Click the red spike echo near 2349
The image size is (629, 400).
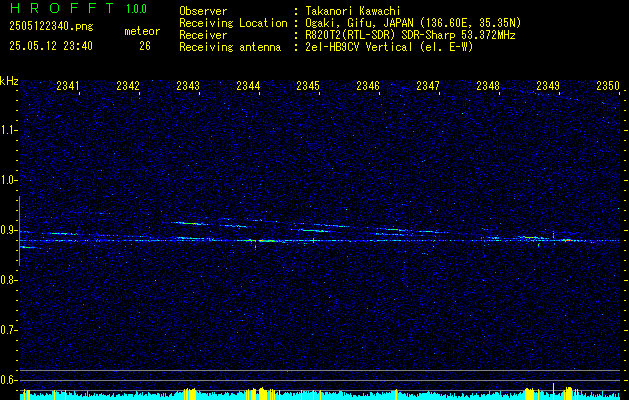click(554, 235)
